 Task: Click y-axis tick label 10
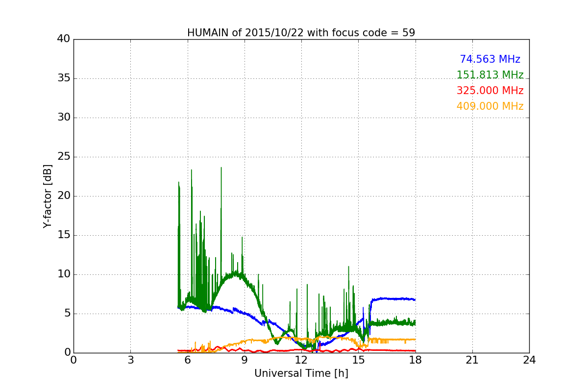point(63,274)
